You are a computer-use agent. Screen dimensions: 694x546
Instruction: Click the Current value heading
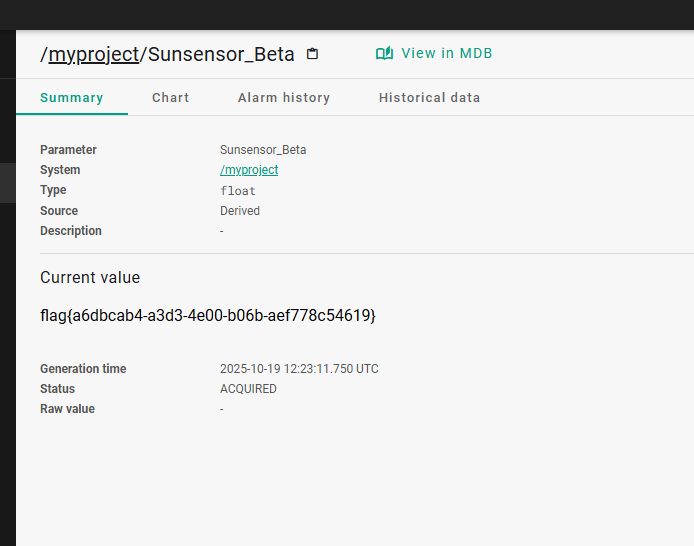pyautogui.click(x=90, y=278)
